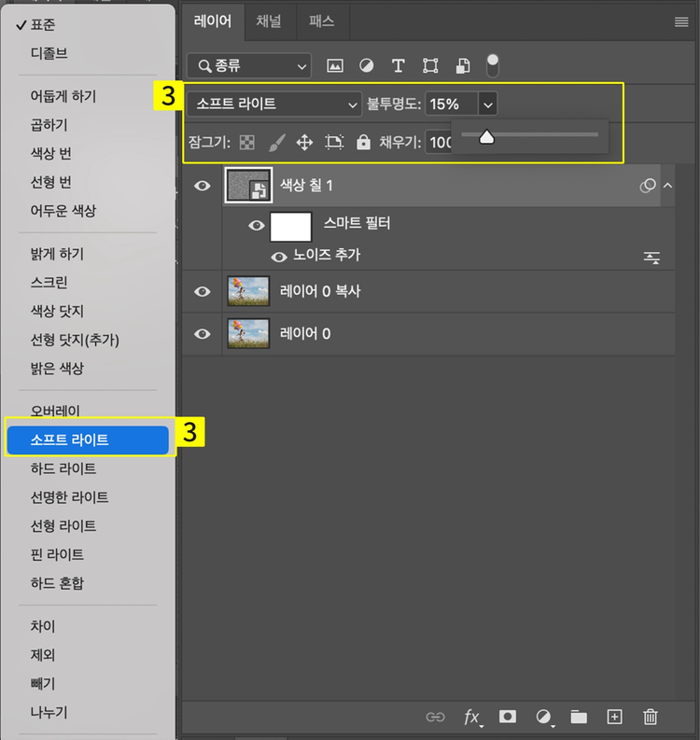Screen dimensions: 700x740
Task: Lock transparent pixels icon
Action: point(246,142)
